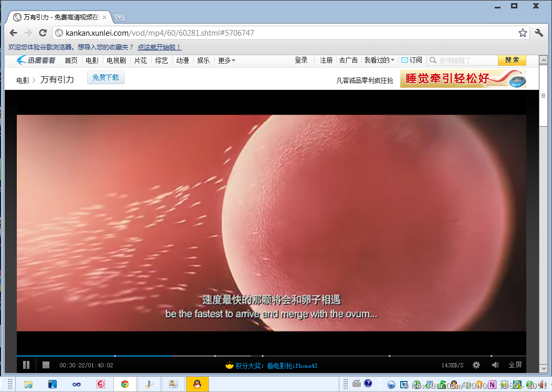Open the Chrome taskbar icon
Screen dimensions: 552x392
point(124,384)
